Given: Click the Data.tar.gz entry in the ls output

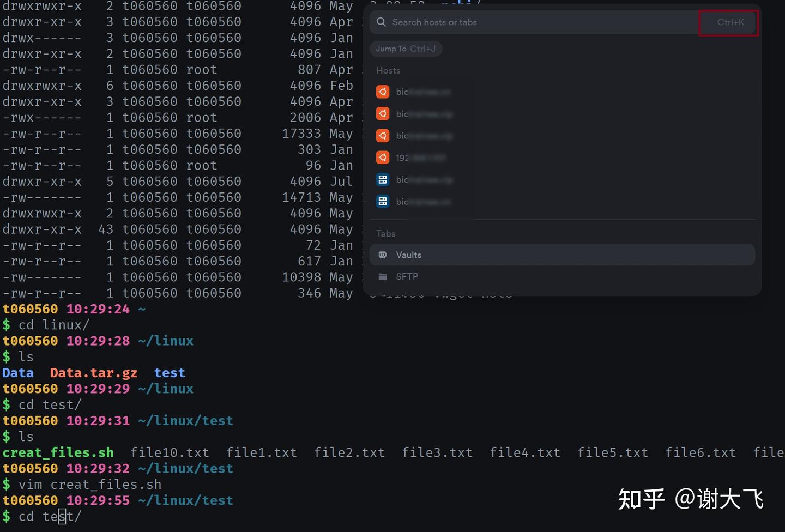Looking at the screenshot, I should [x=93, y=372].
